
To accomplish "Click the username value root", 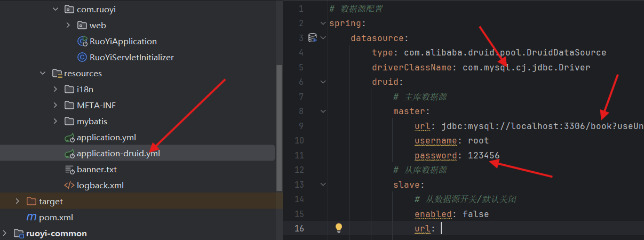I will point(479,141).
